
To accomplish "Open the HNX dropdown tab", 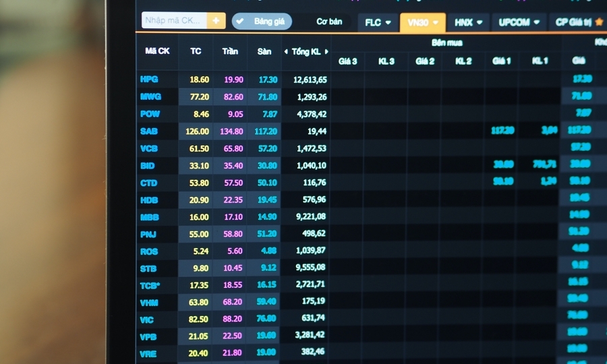I will [469, 22].
